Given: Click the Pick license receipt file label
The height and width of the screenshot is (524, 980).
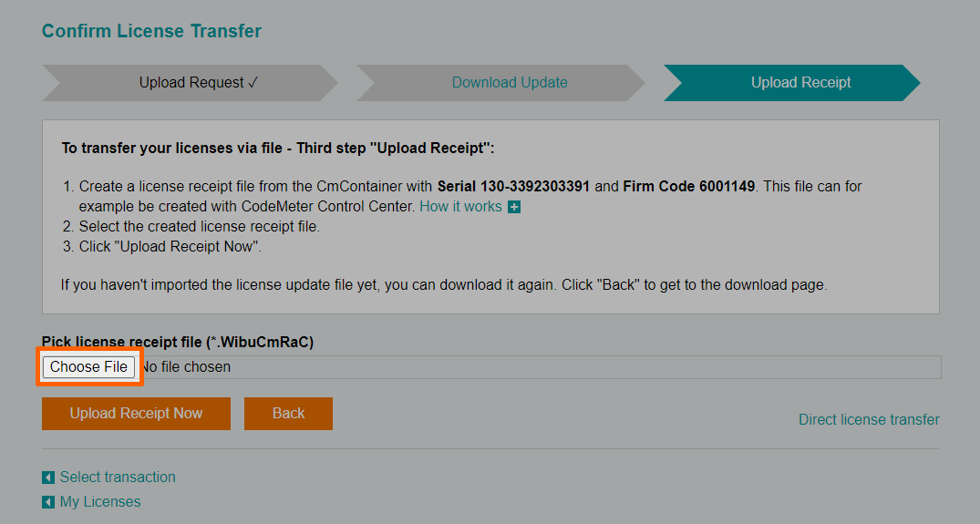Looking at the screenshot, I should 178,343.
